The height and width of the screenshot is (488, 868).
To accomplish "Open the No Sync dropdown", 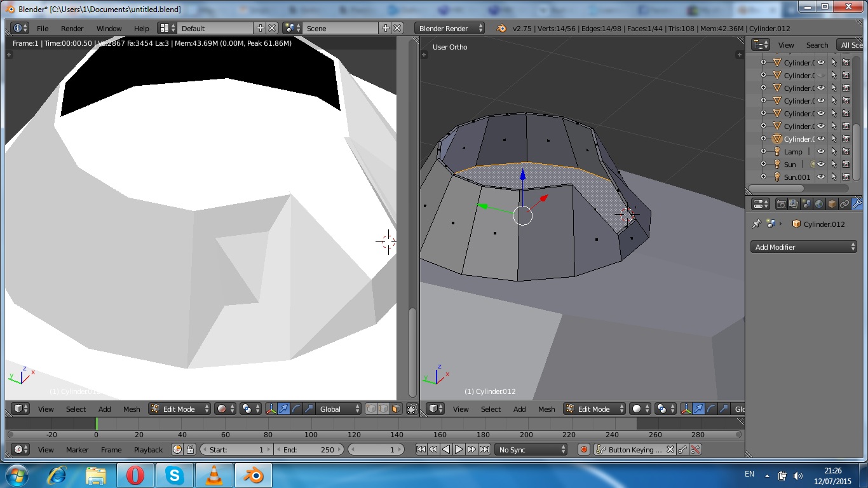I will tap(531, 449).
